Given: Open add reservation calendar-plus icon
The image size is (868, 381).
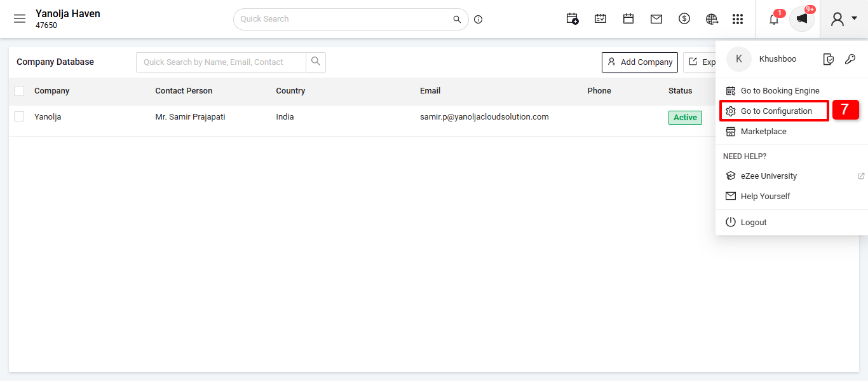Looking at the screenshot, I should 573,19.
